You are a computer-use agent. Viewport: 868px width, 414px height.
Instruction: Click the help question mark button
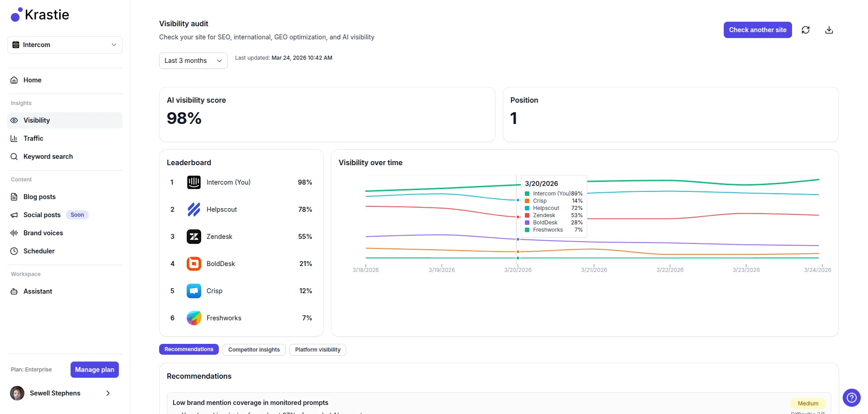[852, 398]
